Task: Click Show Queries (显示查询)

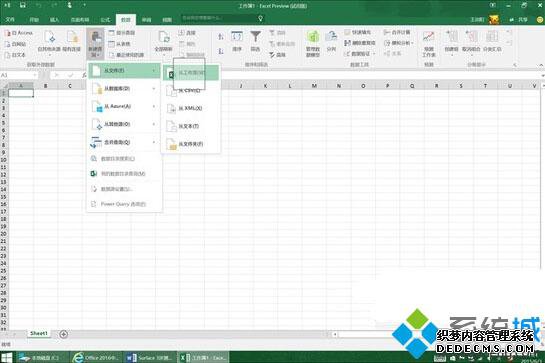Action: tap(121, 33)
